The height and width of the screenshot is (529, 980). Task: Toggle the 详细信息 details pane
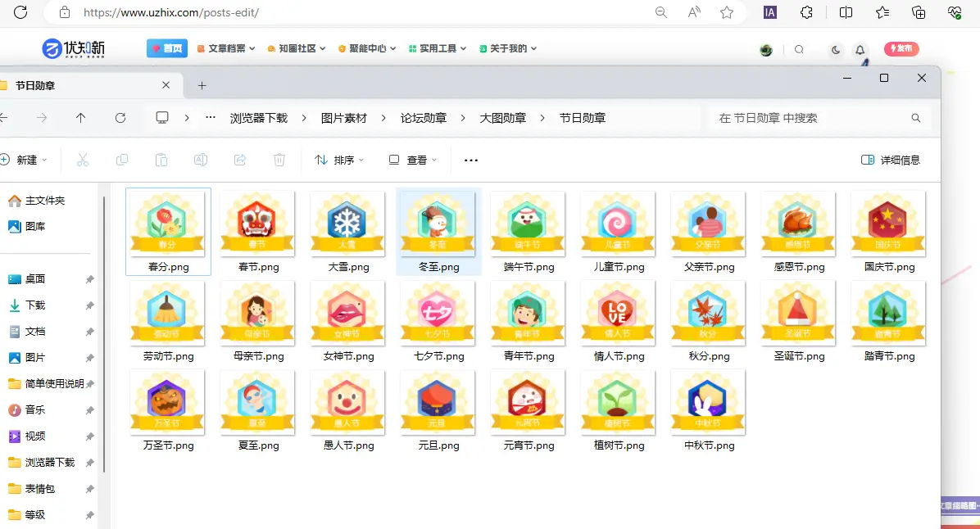pos(889,160)
